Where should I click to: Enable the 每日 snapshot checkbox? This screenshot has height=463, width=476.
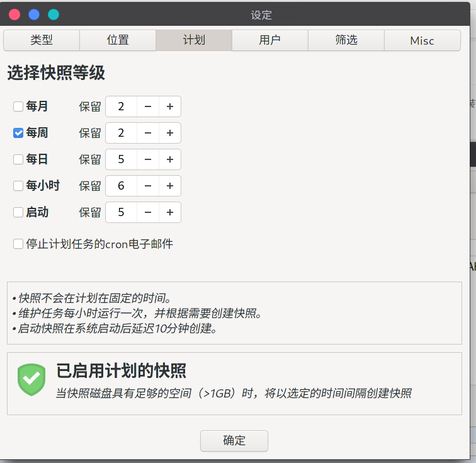(x=18, y=159)
